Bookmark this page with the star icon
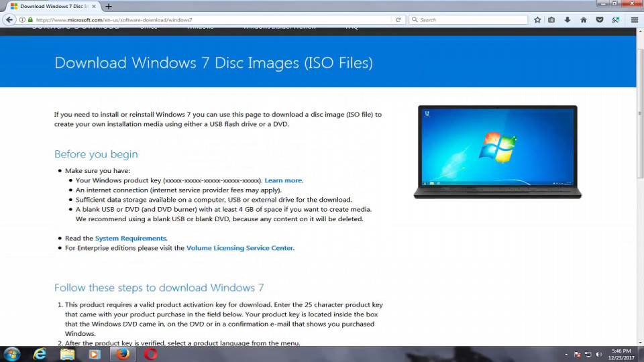Viewport: 644px width, 362px height. (x=537, y=19)
